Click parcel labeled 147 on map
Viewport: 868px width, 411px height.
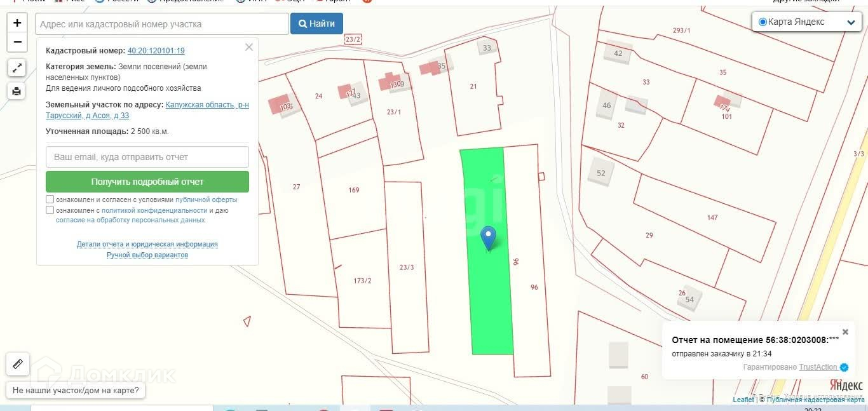pyautogui.click(x=712, y=218)
